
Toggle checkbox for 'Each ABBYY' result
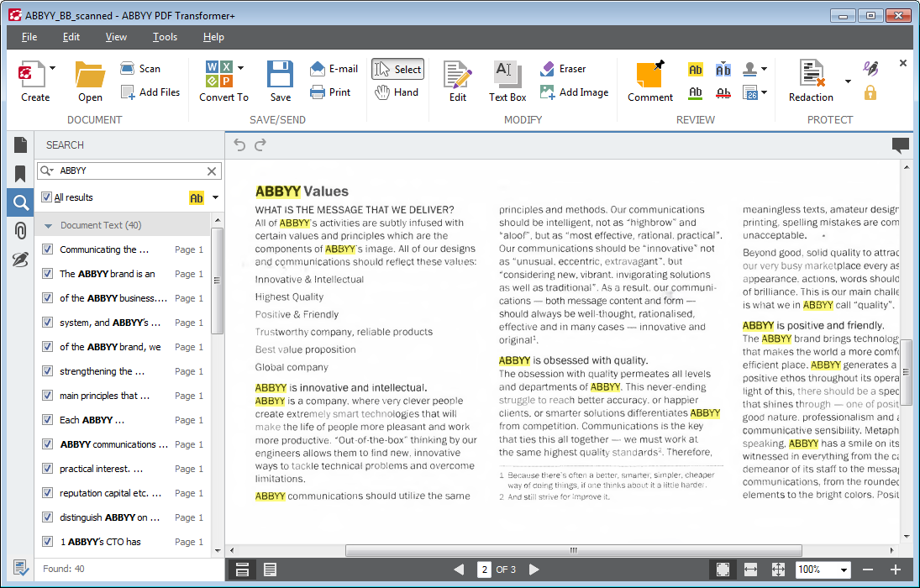click(47, 420)
